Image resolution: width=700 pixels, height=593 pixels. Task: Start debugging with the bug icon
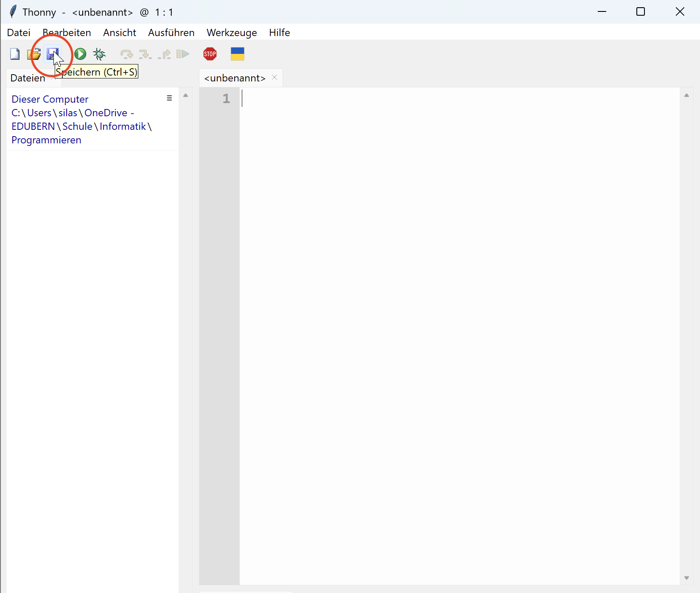point(99,54)
